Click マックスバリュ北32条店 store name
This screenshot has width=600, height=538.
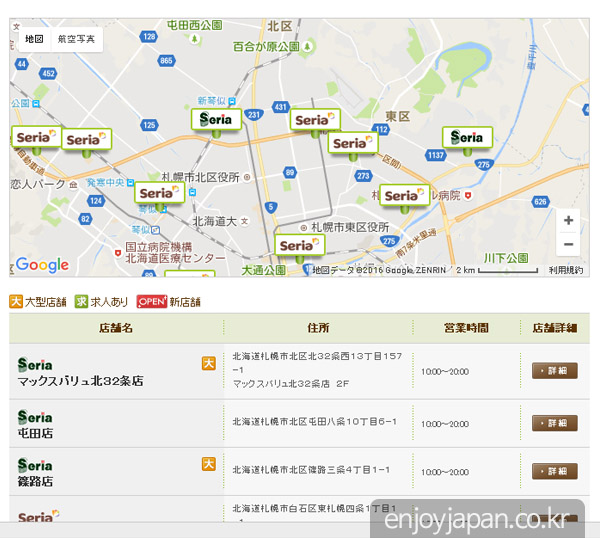click(x=80, y=381)
